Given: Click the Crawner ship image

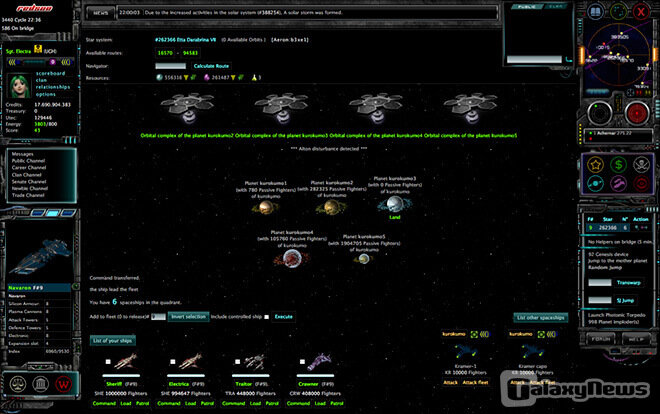Looking at the screenshot, I should click(319, 361).
